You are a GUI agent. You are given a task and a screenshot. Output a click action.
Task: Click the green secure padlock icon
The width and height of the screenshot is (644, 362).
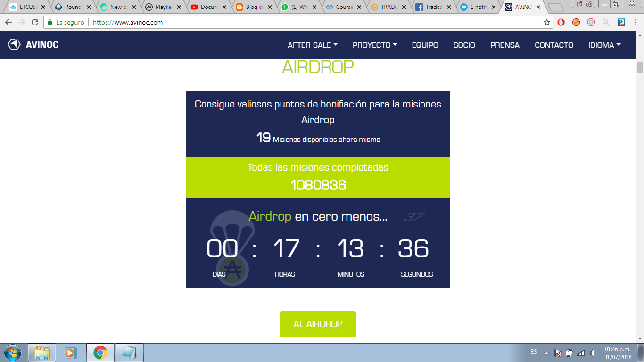[x=50, y=22]
